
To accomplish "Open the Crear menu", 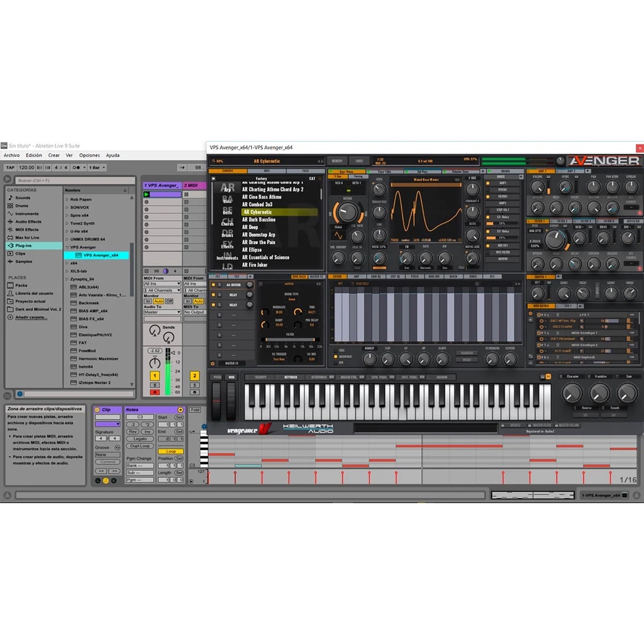I will [x=54, y=155].
